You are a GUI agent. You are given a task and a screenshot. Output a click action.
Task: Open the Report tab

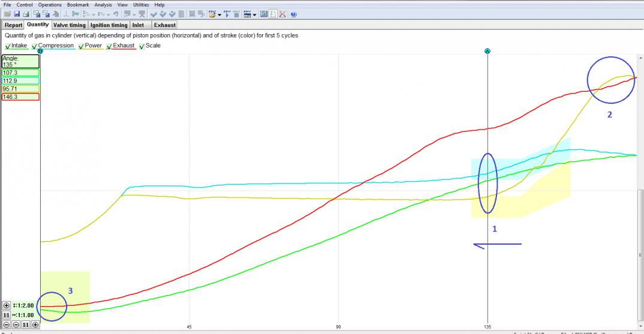[14, 25]
